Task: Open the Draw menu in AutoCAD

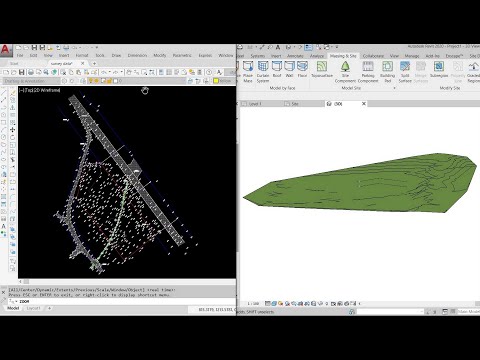Action: (x=116, y=55)
